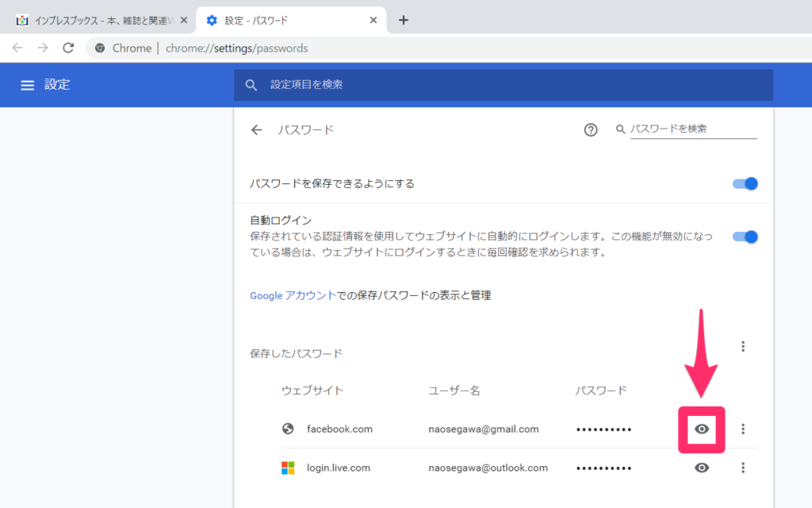Click the browser forward arrow
This screenshot has height=508, width=812.
[43, 48]
